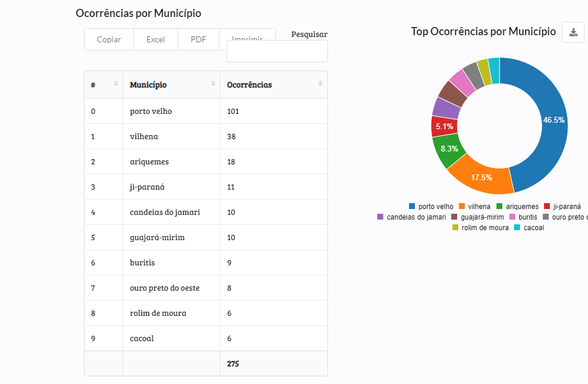Download the Top Ocorrências chart
This screenshot has height=384, width=588.
point(573,32)
